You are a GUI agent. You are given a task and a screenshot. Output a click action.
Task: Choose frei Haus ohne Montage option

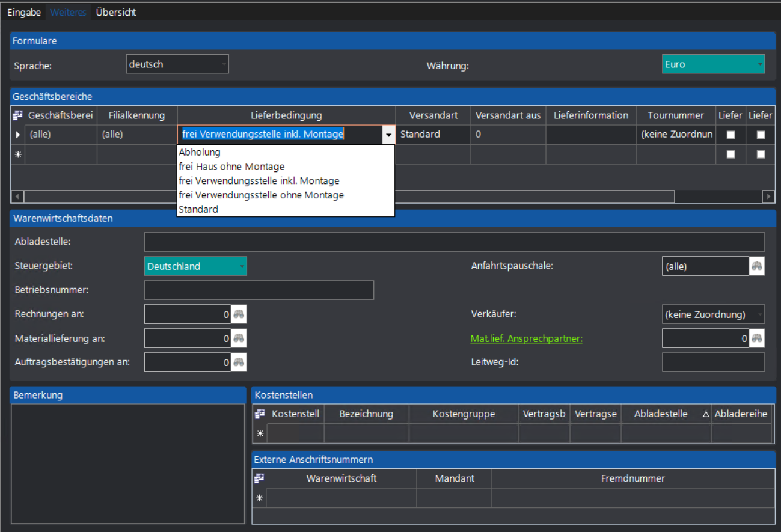286,167
